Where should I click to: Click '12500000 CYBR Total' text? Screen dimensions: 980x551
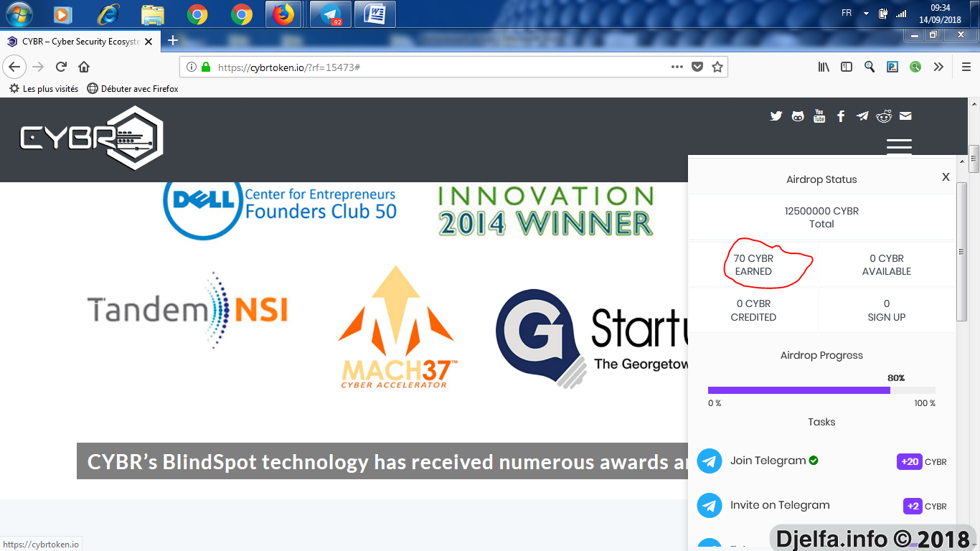click(x=821, y=217)
